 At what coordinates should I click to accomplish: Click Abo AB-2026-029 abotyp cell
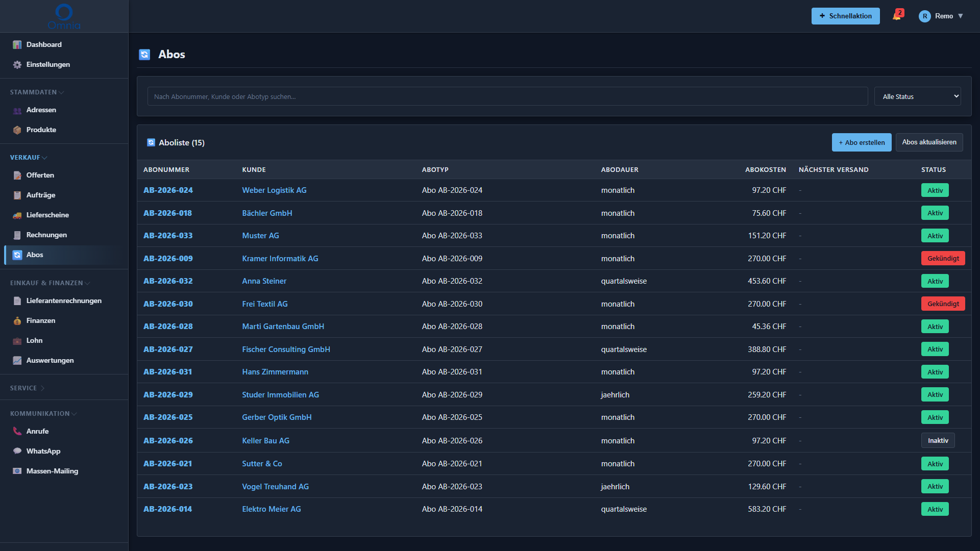452,395
